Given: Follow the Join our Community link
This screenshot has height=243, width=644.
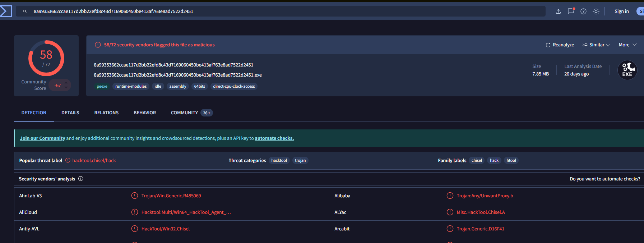Looking at the screenshot, I should click(x=42, y=138).
